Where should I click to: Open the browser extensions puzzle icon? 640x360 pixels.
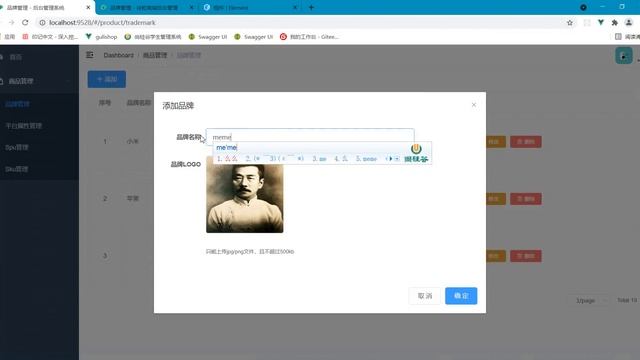coord(615,23)
